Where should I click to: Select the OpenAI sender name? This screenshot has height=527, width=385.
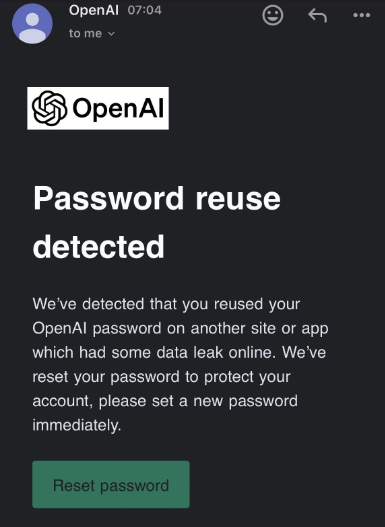[94, 10]
